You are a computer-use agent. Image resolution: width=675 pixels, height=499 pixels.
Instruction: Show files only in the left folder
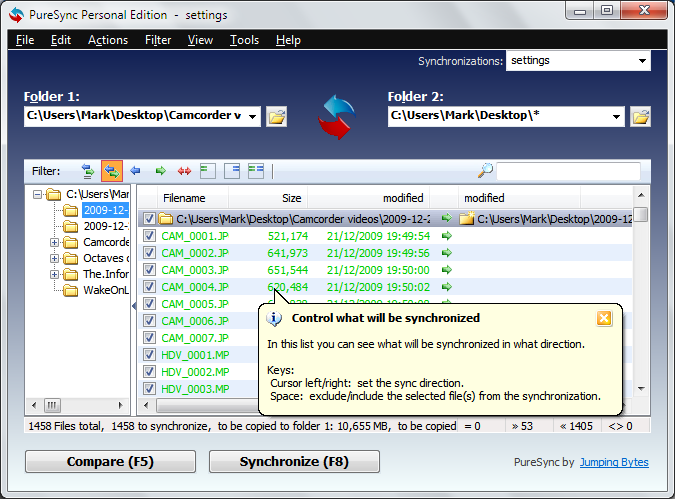(x=208, y=171)
